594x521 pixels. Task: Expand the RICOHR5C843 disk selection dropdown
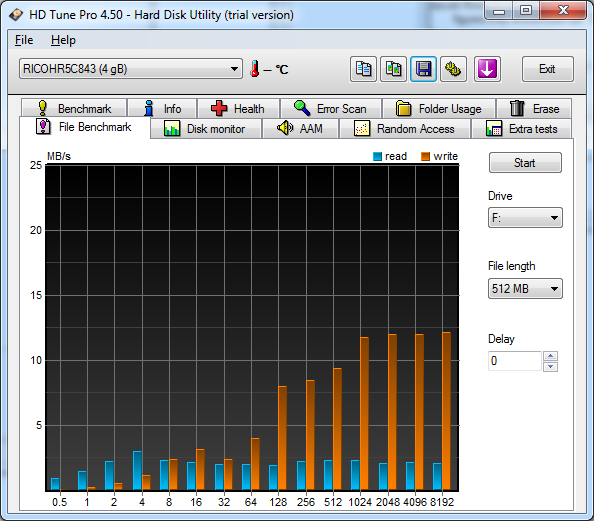[x=131, y=69]
